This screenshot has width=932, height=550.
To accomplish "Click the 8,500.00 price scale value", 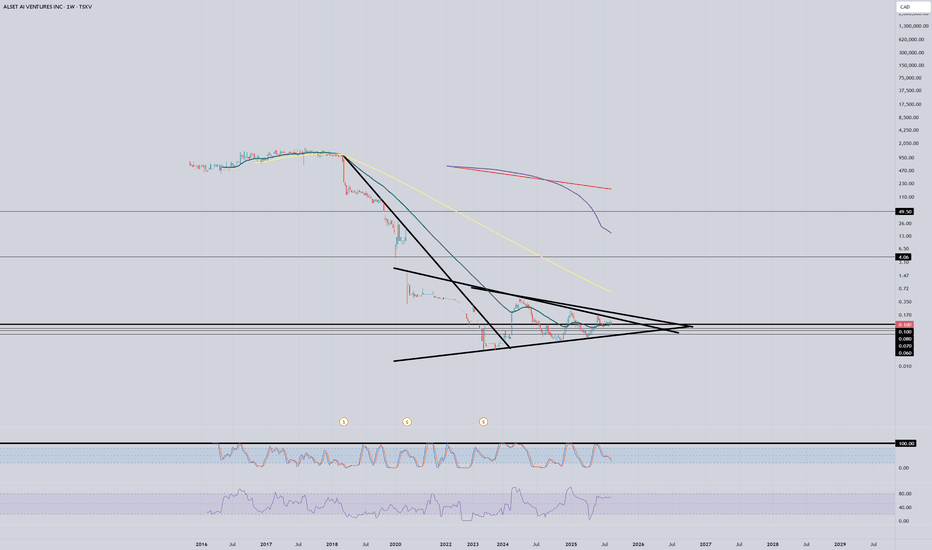I will point(909,117).
